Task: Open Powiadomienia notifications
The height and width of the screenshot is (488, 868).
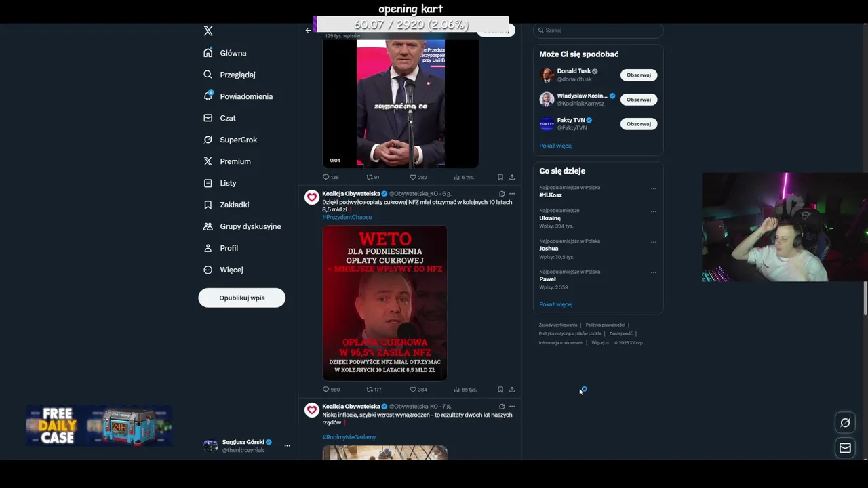Action: tap(238, 96)
